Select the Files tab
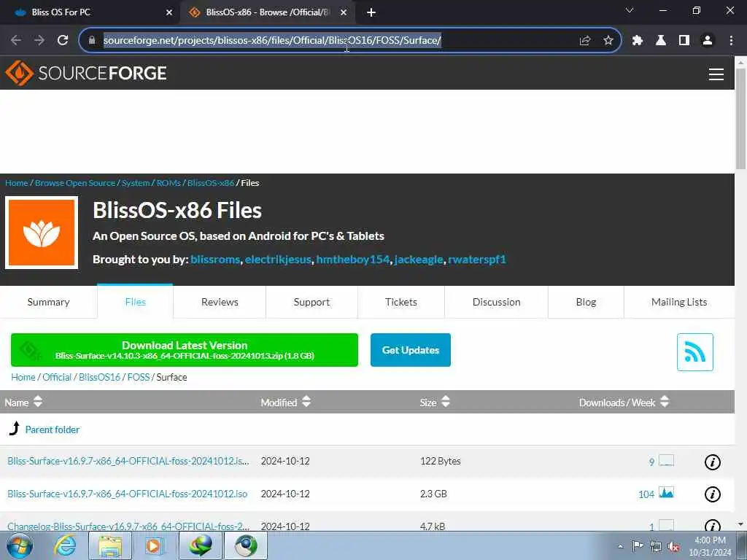The width and height of the screenshot is (747, 560). [x=135, y=302]
